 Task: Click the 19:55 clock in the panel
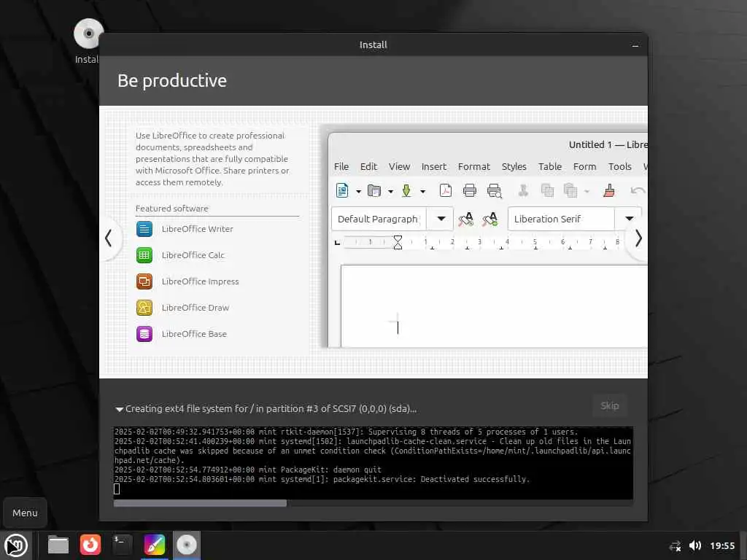[x=722, y=545]
